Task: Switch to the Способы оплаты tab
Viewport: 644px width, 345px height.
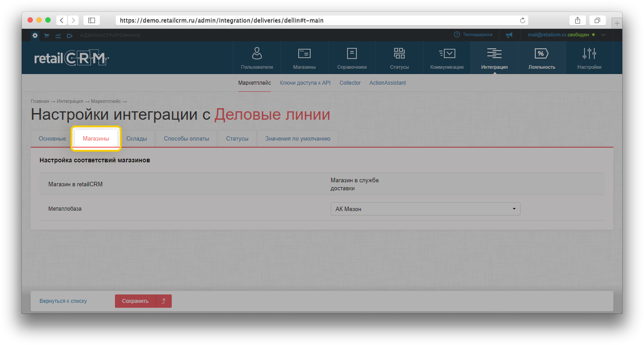Action: [186, 138]
